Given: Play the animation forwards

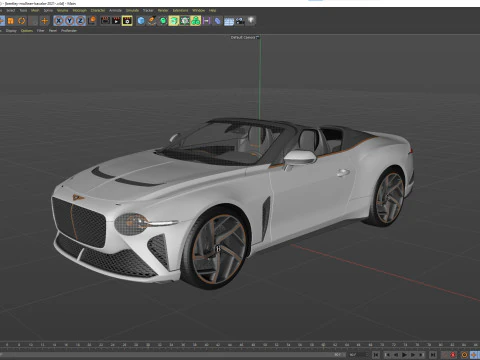Looking at the screenshot, I should coord(405,355).
